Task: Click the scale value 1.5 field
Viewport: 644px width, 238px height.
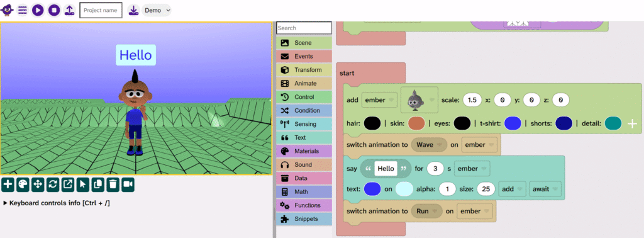Action: click(x=472, y=100)
